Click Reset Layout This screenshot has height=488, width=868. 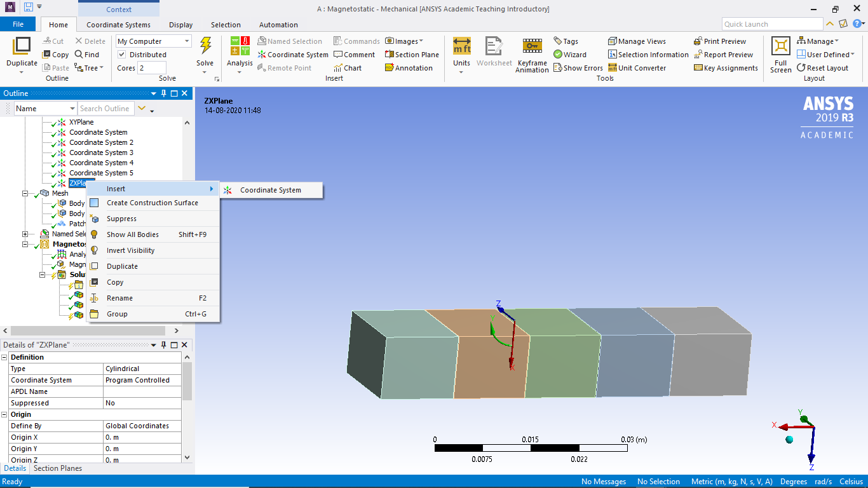pyautogui.click(x=822, y=68)
